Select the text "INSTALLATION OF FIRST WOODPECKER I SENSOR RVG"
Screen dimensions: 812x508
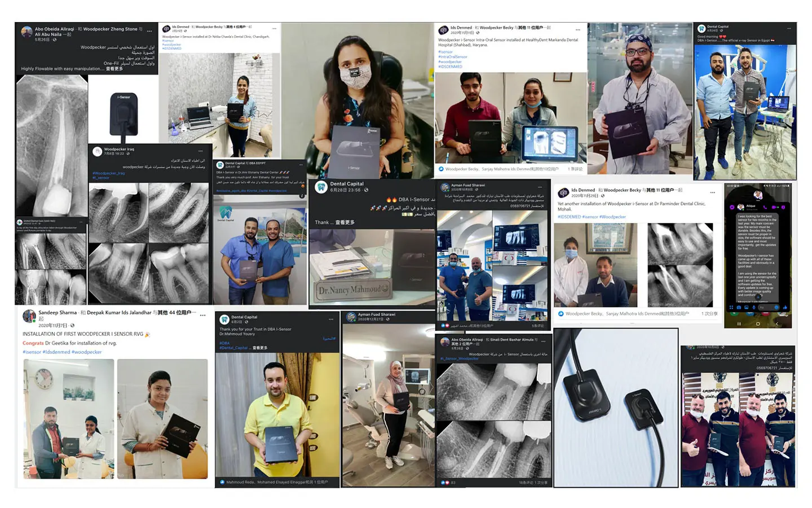pos(83,334)
